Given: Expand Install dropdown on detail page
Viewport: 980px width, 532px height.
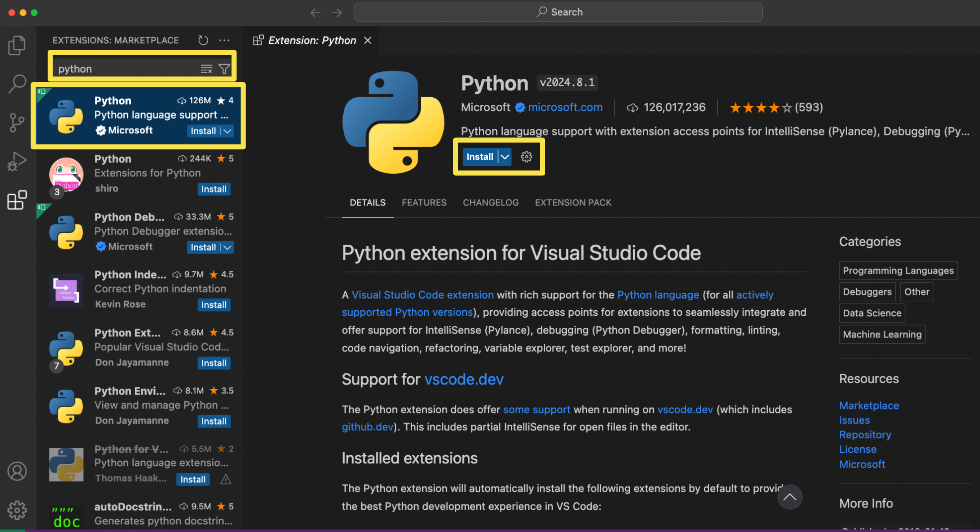Looking at the screenshot, I should (x=505, y=157).
